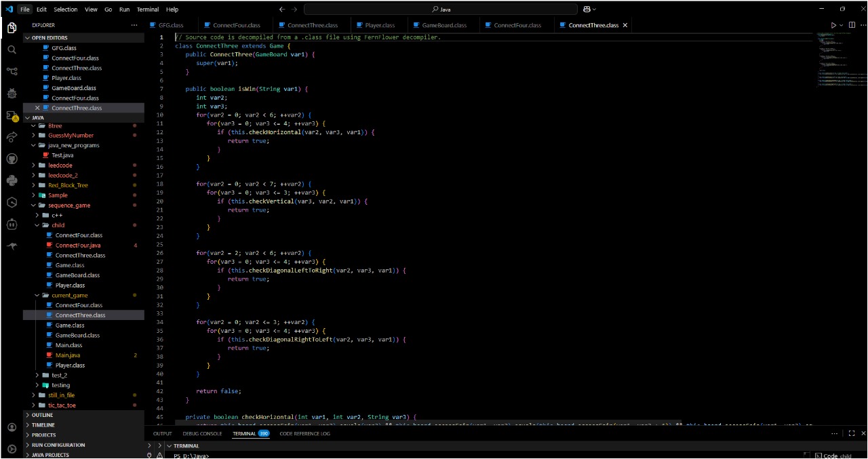
Task: Collapse the OPEN EDITORS section
Action: (28, 38)
